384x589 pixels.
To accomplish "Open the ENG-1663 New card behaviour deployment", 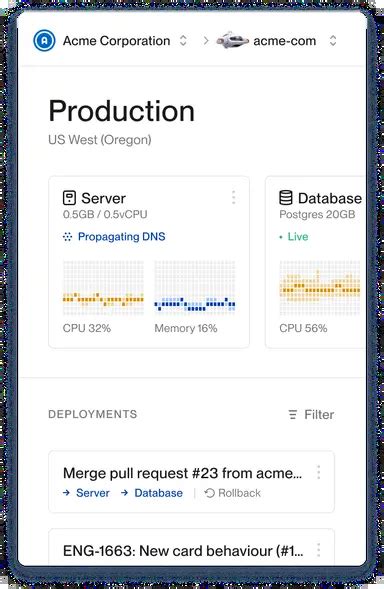I will (x=183, y=551).
